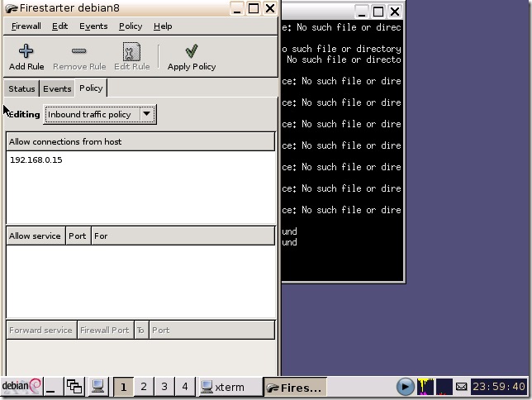Screen dimensions: 532x400
Task: Click the blue play tray icon
Action: [x=405, y=387]
